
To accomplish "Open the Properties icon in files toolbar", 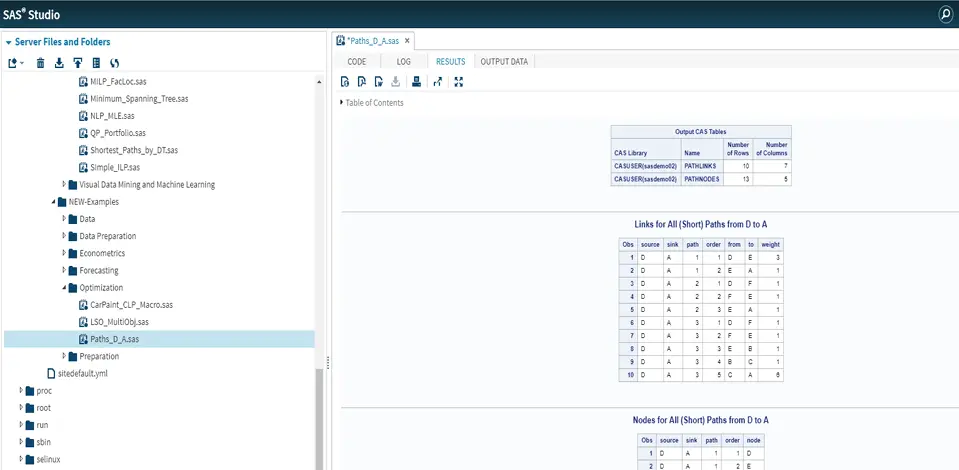I will pos(96,62).
